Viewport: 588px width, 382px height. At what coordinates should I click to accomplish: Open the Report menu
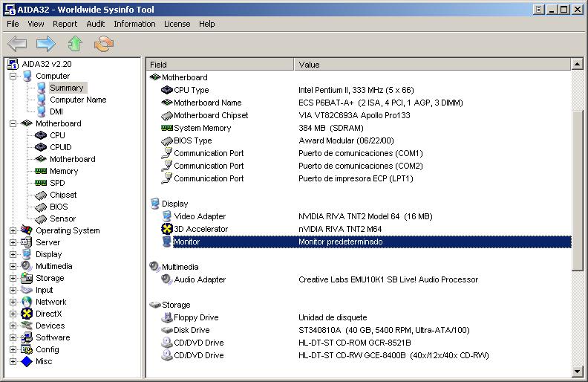coord(65,24)
